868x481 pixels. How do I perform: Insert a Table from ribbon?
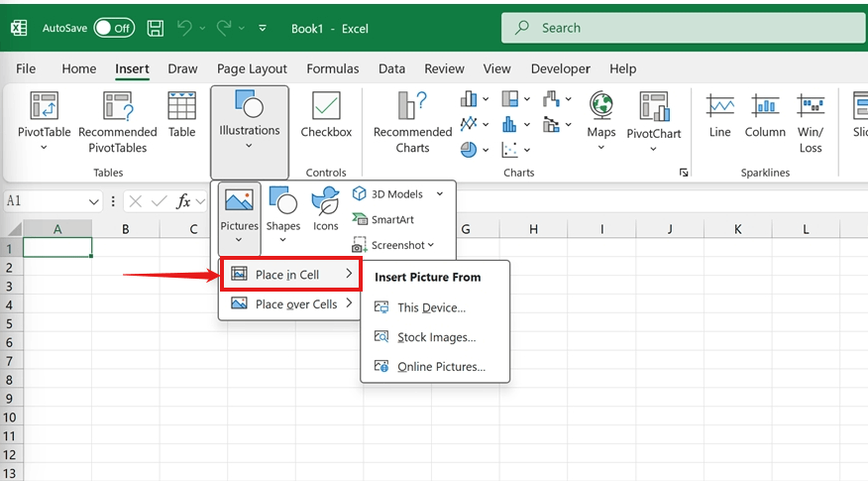pyautogui.click(x=181, y=115)
